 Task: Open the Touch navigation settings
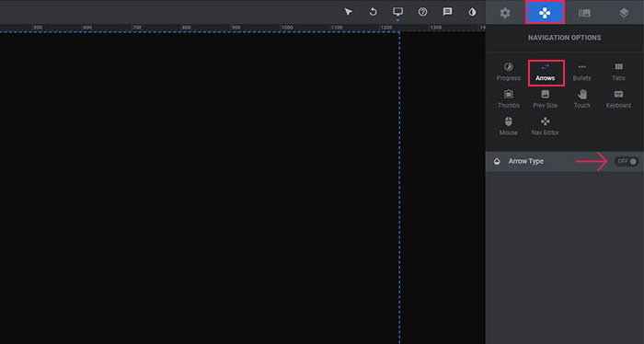tap(582, 99)
